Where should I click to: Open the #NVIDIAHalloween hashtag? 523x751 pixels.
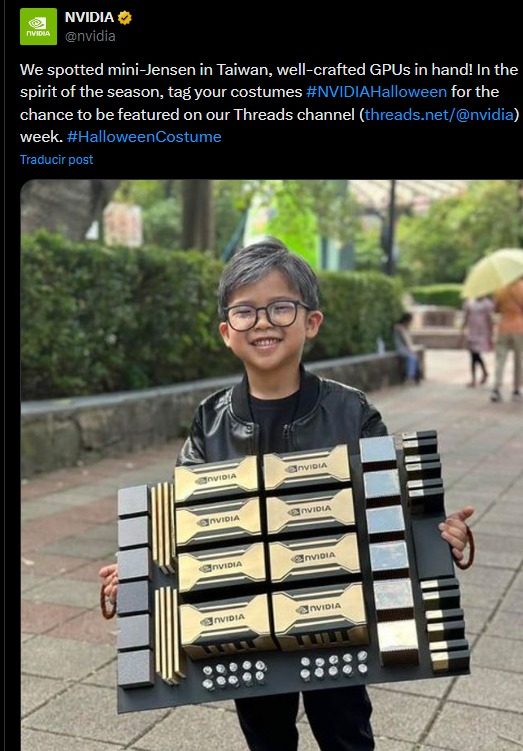tap(376, 91)
